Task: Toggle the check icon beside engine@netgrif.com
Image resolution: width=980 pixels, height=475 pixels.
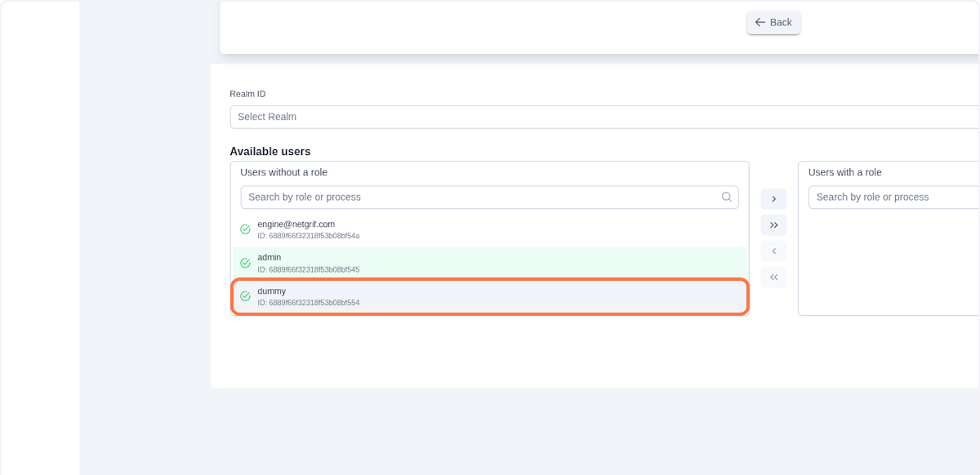Action: click(x=245, y=229)
